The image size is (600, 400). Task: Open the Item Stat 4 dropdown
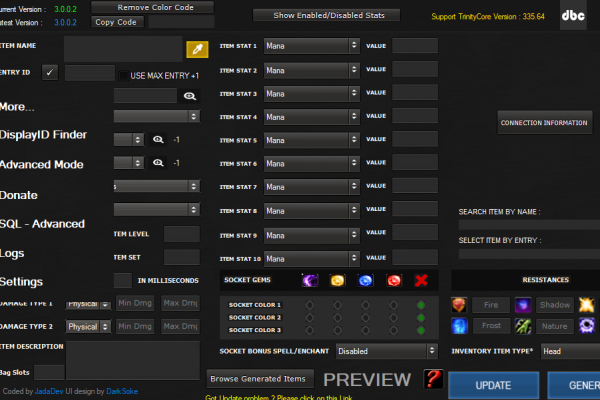[x=311, y=117]
